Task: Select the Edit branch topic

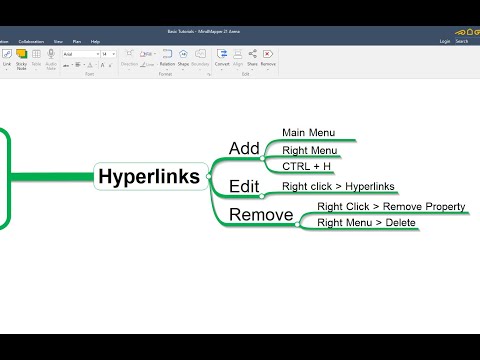Action: [244, 186]
